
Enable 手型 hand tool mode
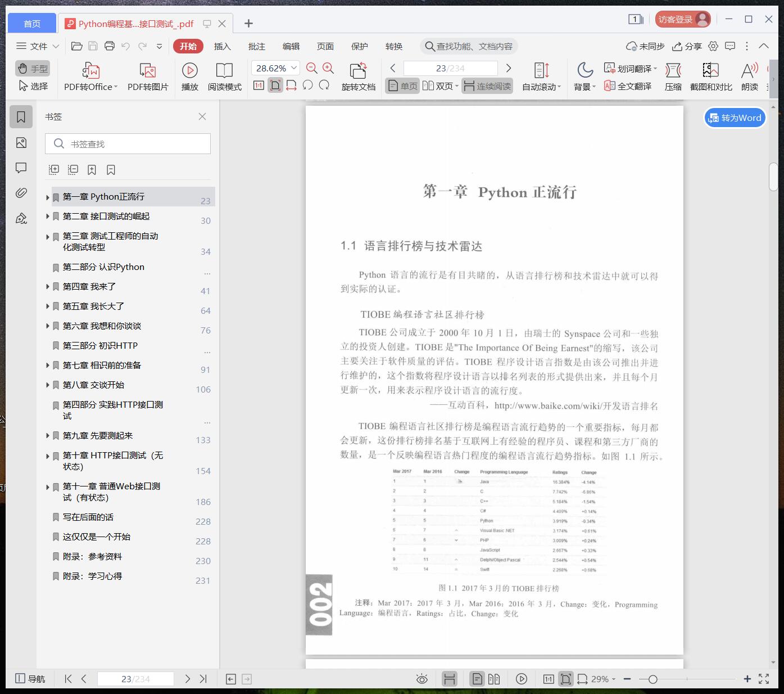coord(33,69)
